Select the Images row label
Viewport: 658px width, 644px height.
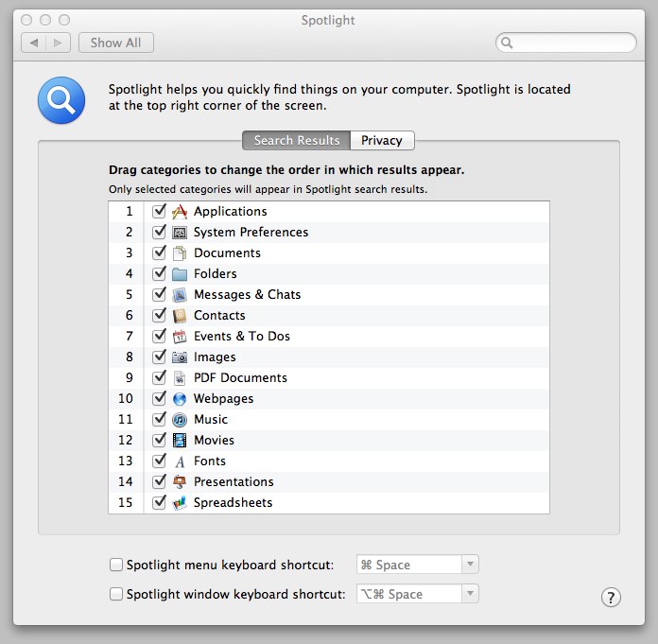point(215,357)
